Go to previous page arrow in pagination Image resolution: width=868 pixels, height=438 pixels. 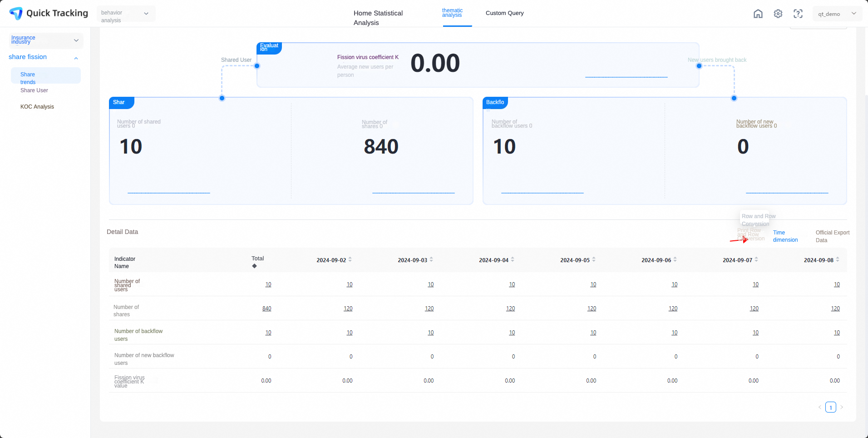820,407
